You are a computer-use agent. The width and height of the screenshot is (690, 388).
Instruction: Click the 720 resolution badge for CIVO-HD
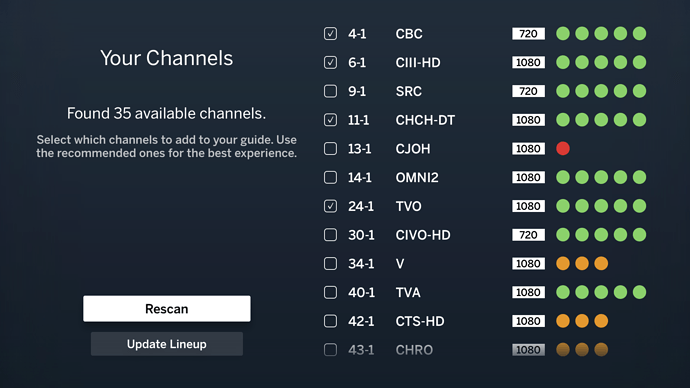528,235
